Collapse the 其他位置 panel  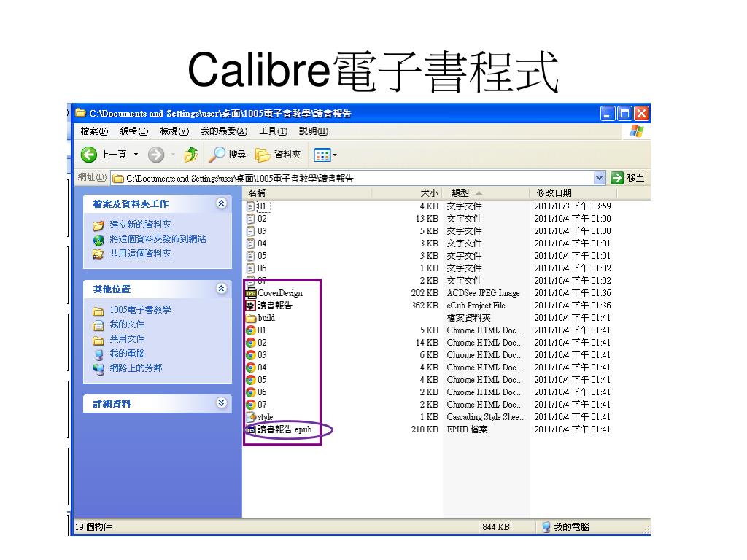[221, 289]
